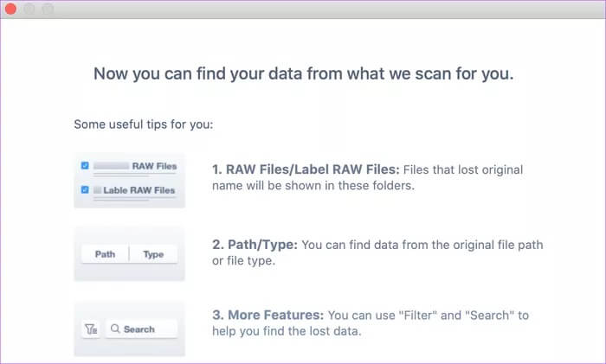Click the small gray icon before Lable RAW Files
The width and height of the screenshot is (606, 364).
pyautogui.click(x=97, y=190)
